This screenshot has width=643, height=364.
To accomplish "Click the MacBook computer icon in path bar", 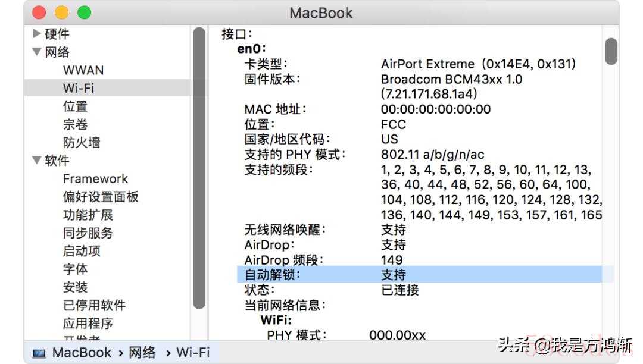I will pos(39,353).
